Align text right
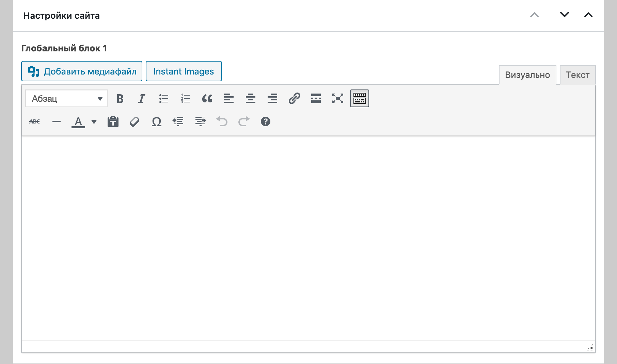Viewport: 617px width, 364px height. click(x=272, y=99)
